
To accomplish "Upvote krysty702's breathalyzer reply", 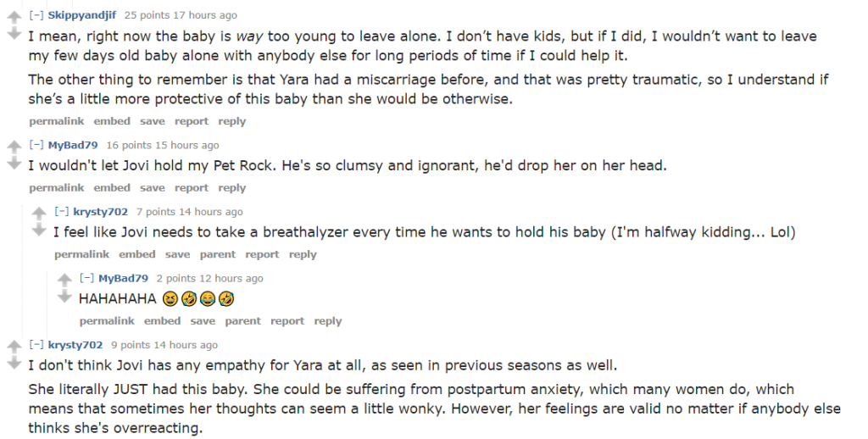I will (39, 213).
